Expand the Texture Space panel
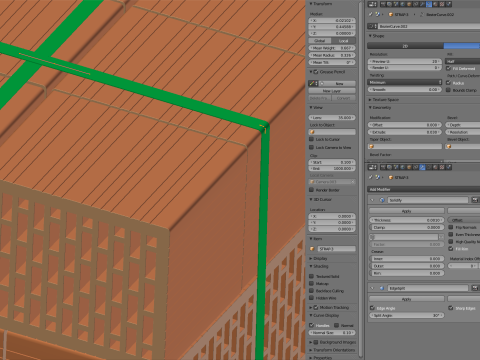 (x=370, y=100)
